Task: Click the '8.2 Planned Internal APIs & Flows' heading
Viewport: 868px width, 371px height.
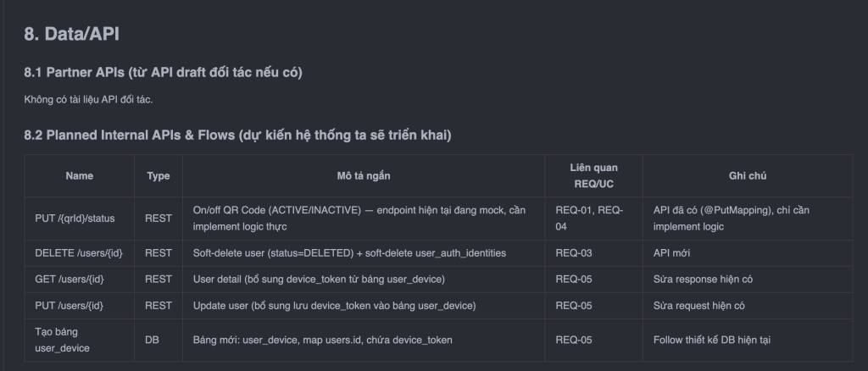Action: (x=237, y=135)
